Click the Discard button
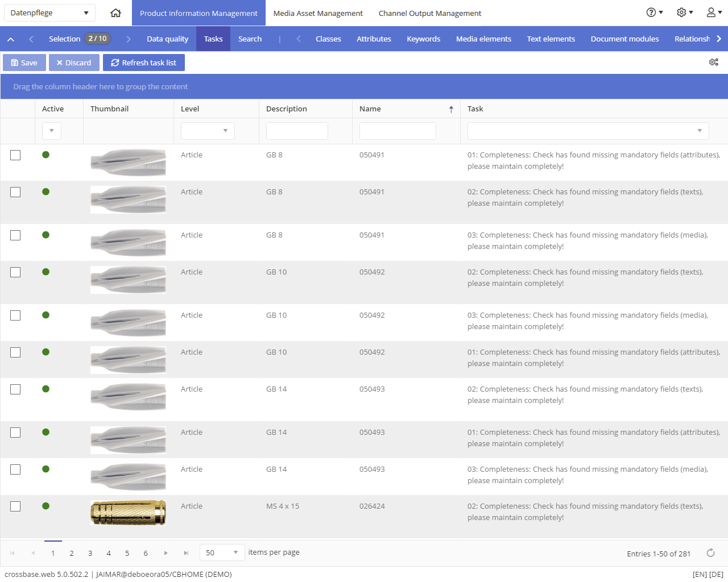The width and height of the screenshot is (728, 582). point(74,63)
